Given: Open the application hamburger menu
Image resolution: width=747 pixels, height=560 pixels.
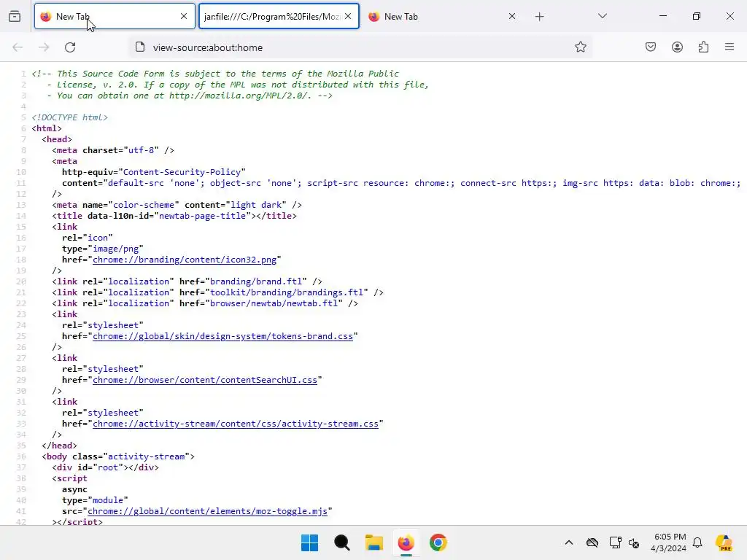Looking at the screenshot, I should 729,47.
